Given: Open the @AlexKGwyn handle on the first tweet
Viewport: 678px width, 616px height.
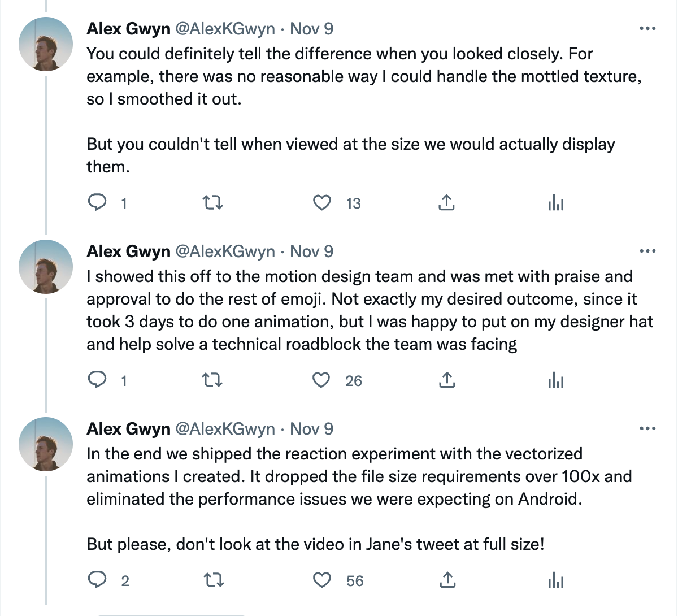Looking at the screenshot, I should coord(225,29).
